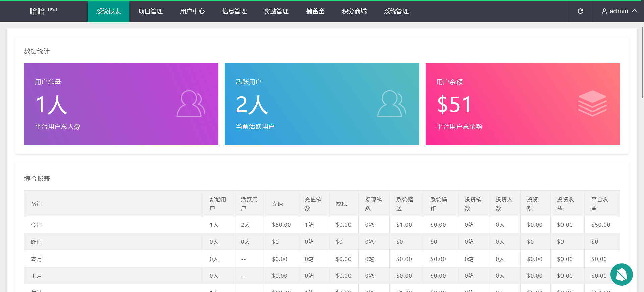Open the 系统管理 menu
644x292 pixels.
[396, 11]
